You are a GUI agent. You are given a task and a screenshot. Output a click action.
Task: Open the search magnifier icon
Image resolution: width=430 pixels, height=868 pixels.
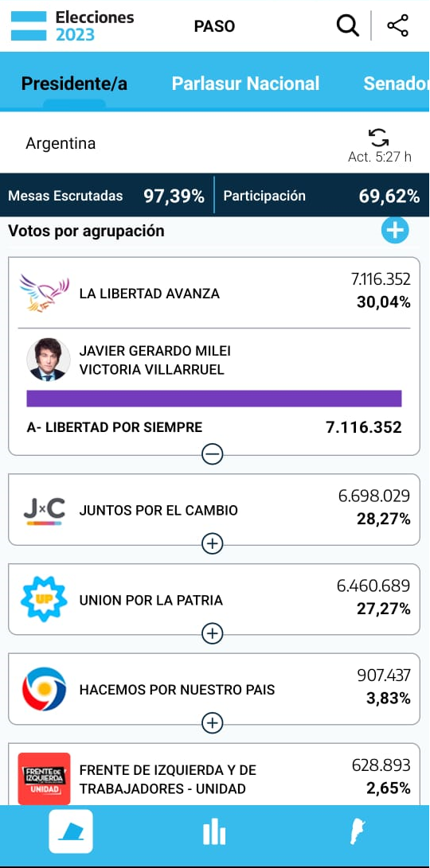pyautogui.click(x=347, y=26)
